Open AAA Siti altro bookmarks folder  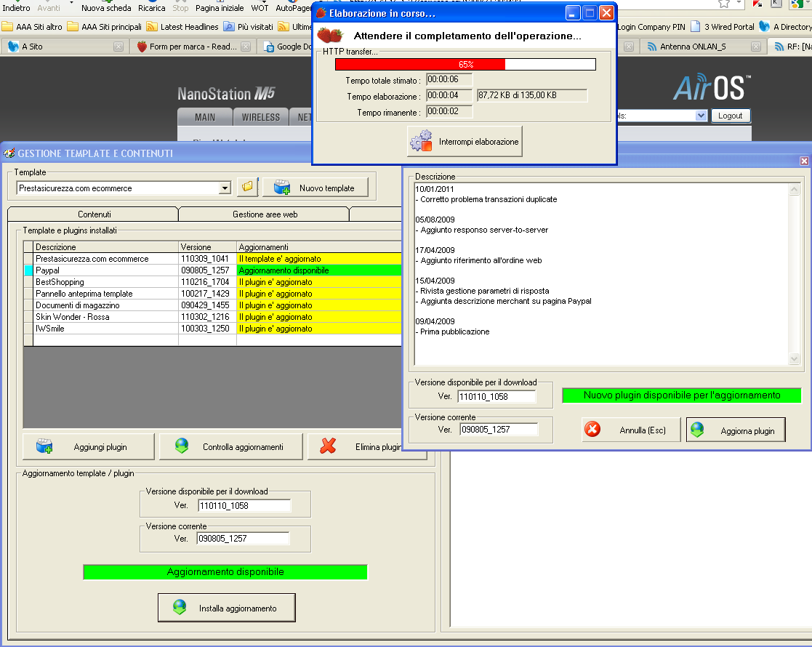32,26
